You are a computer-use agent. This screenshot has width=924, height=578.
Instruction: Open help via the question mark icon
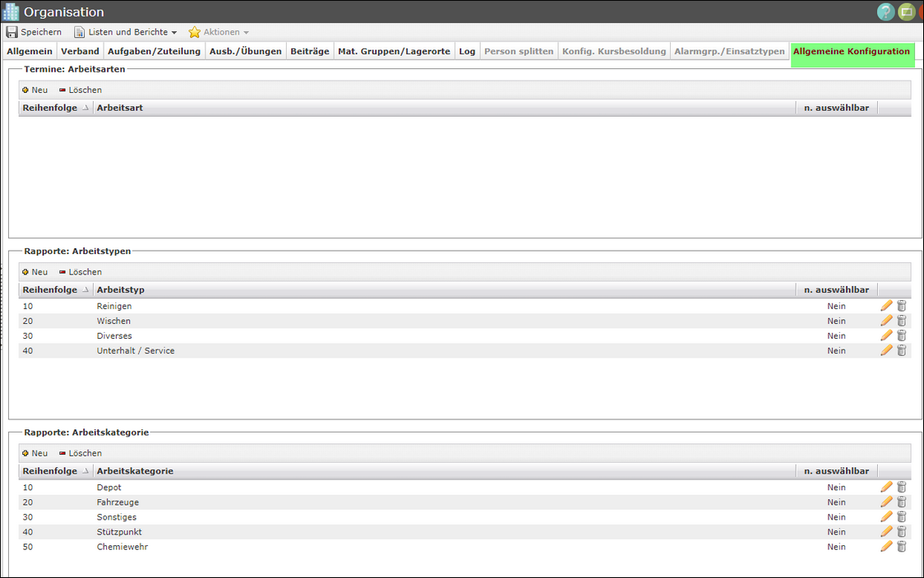pos(885,12)
